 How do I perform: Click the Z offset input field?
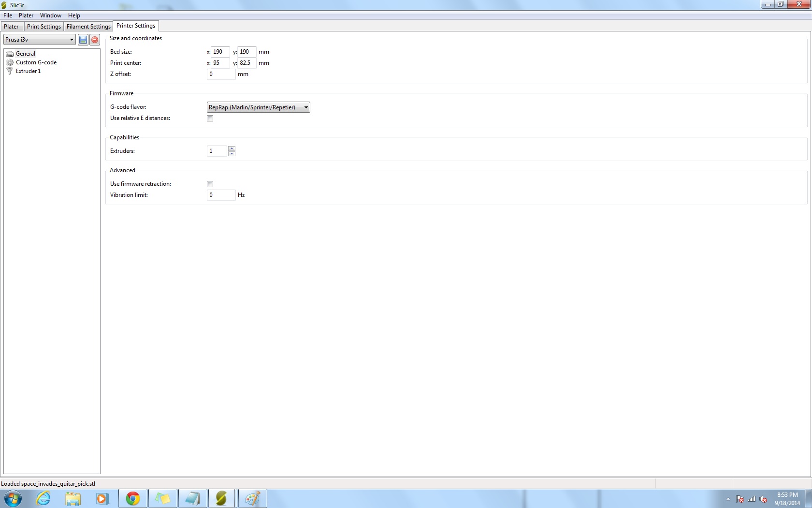(221, 74)
